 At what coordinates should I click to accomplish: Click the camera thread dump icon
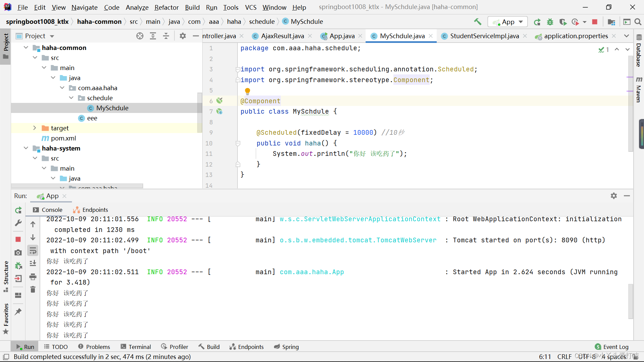(x=18, y=252)
